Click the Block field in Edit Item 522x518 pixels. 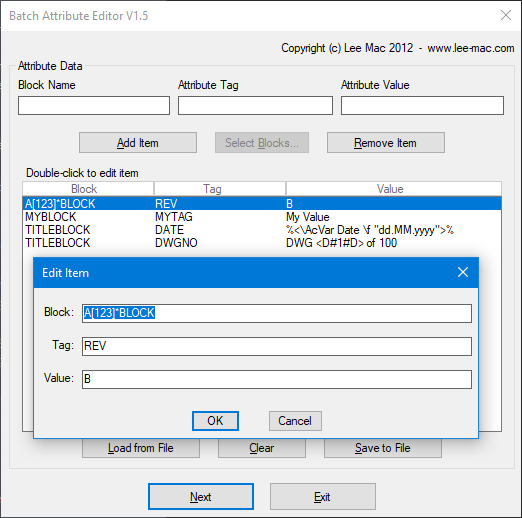277,313
